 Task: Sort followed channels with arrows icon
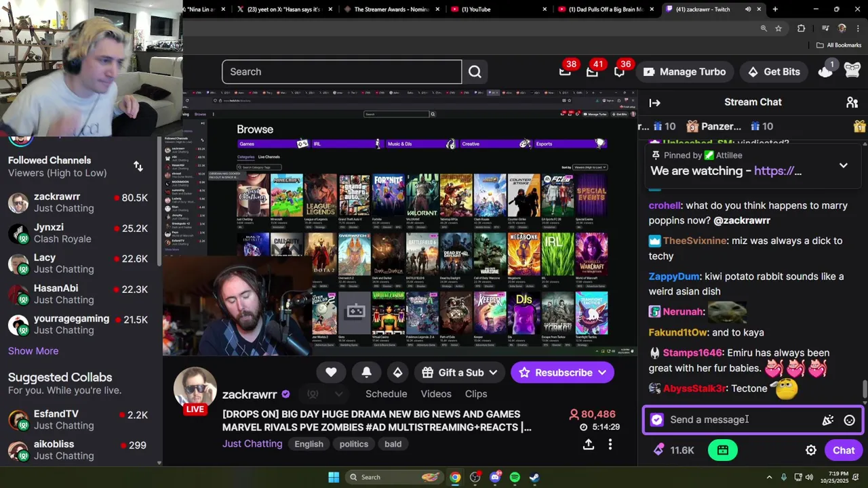point(138,167)
